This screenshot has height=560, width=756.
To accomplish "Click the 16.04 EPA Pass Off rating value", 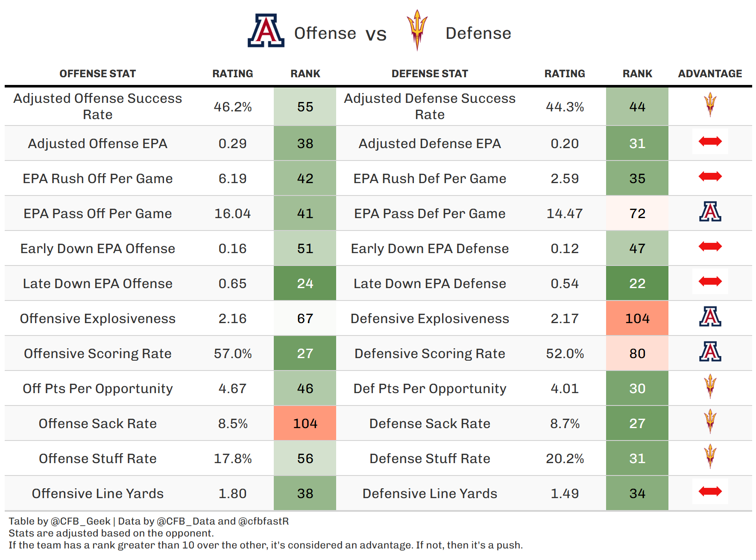I will [x=232, y=213].
